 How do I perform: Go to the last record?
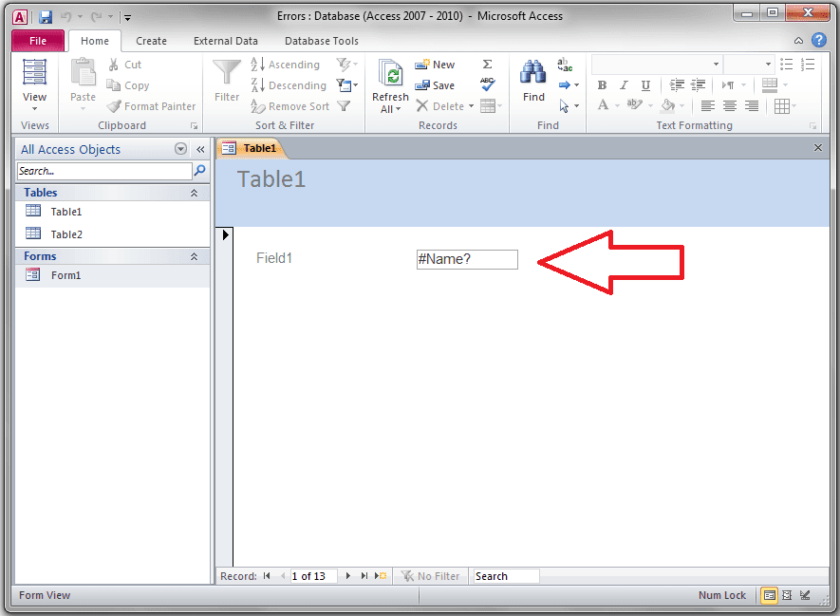tap(364, 576)
